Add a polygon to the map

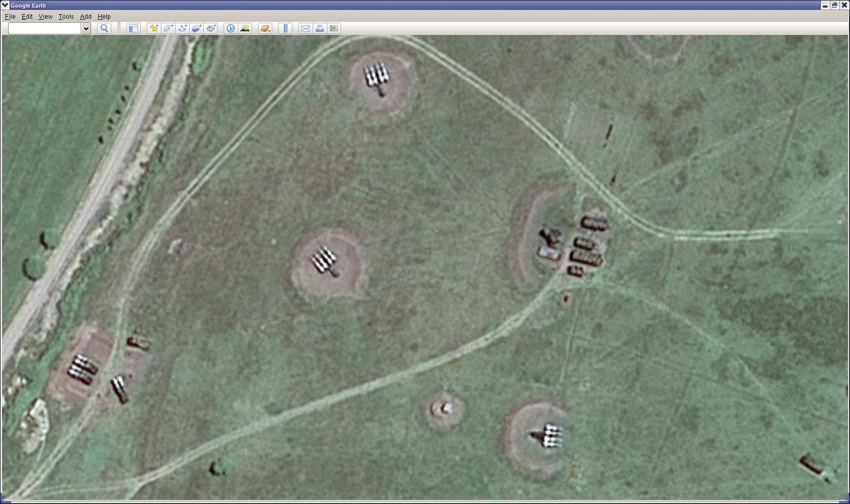(168, 28)
